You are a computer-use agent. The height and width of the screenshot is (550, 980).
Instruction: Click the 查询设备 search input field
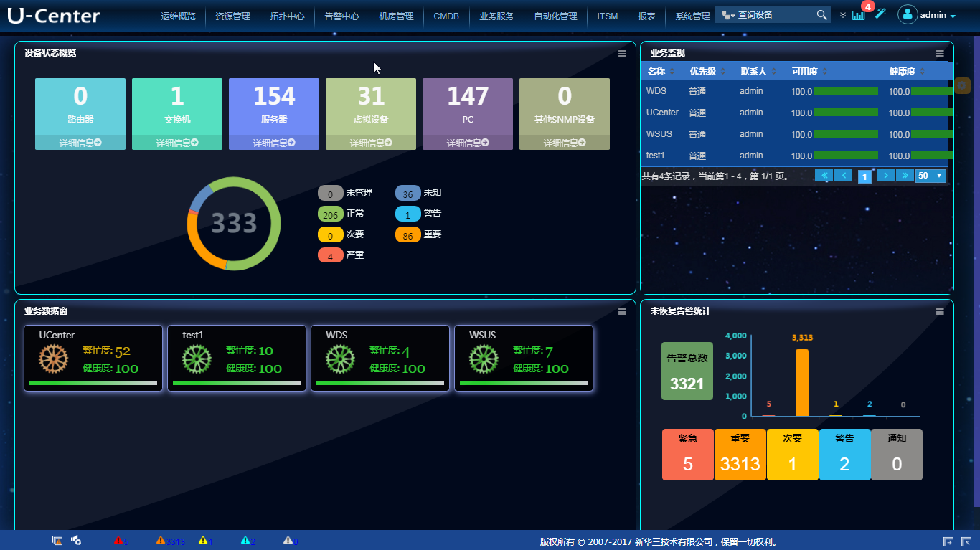coord(775,15)
